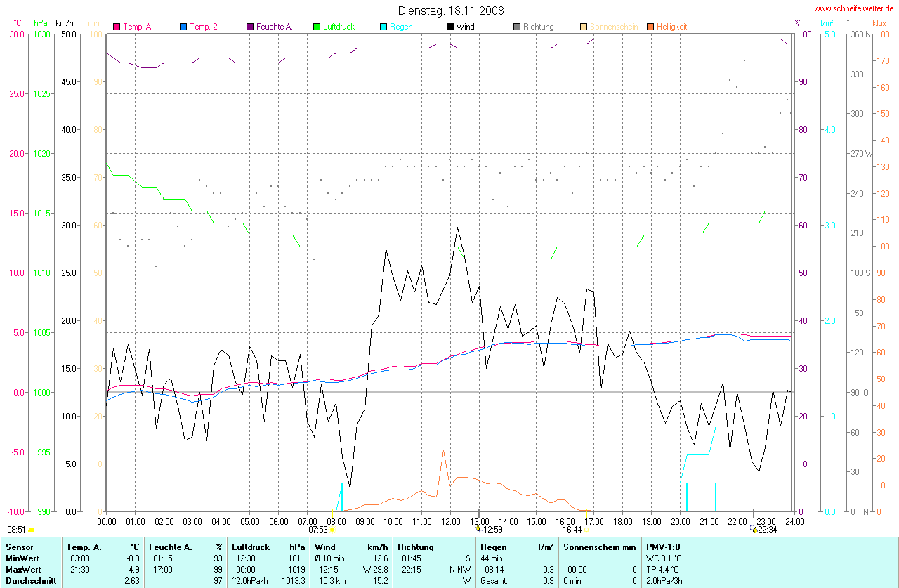Click the orange Helligkeit legend swatch
The image size is (899, 588).
point(650,27)
